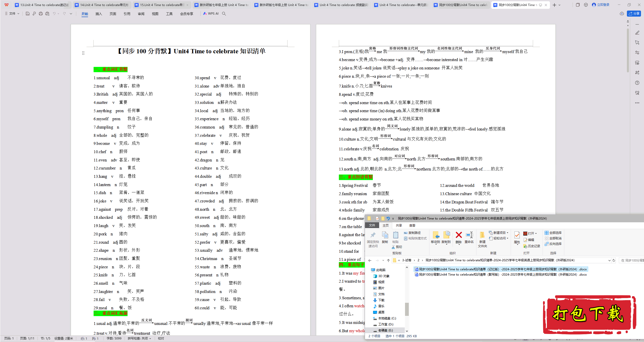Click the help question-mark icon in right sidebar
This screenshot has width=644, height=342.
[637, 83]
